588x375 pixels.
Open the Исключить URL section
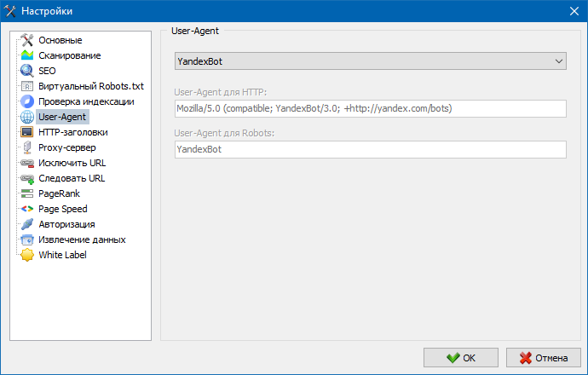coord(72,163)
